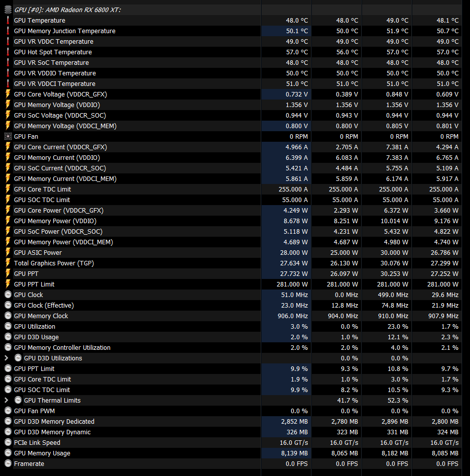Select the GPU Memory Current (VDDCI_MEM) row

(x=233, y=179)
